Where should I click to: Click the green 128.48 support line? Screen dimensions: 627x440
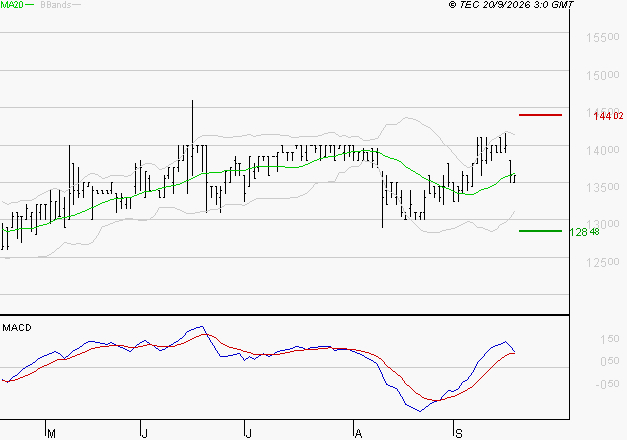tap(540, 231)
